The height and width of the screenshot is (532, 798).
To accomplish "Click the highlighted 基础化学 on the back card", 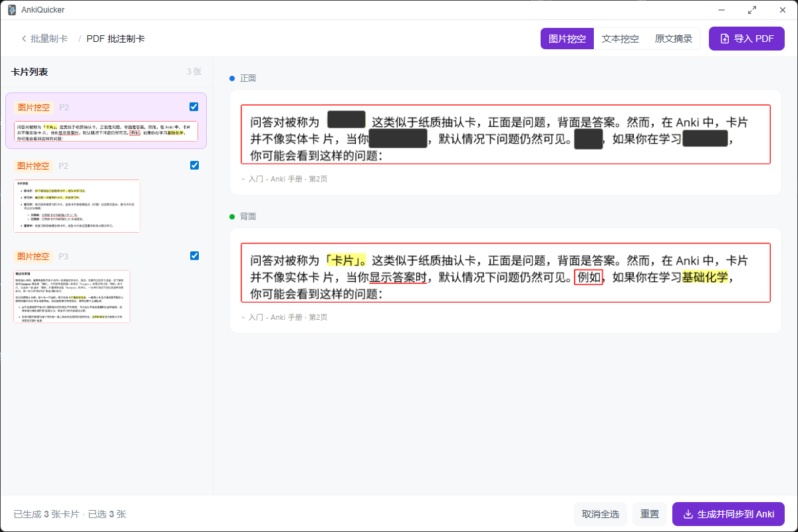I will 705,277.
